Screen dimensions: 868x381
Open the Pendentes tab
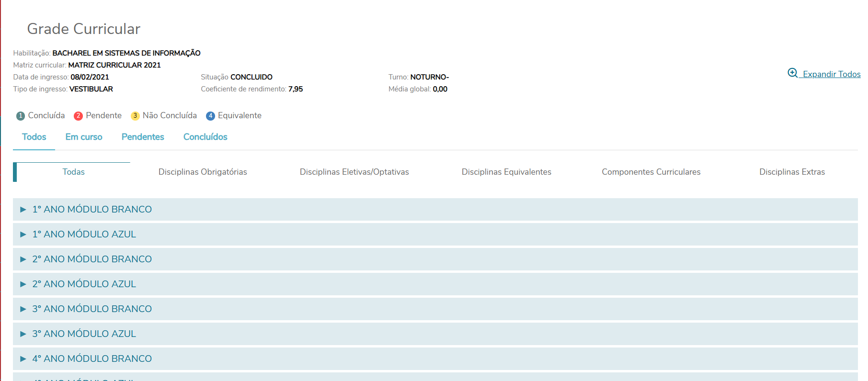(143, 137)
